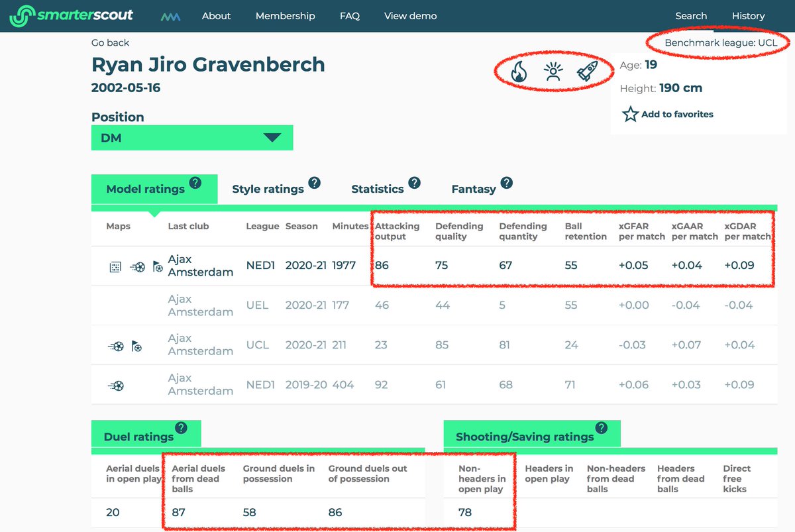Click Non-headers in open play value 78
795x532 pixels.
[466, 512]
